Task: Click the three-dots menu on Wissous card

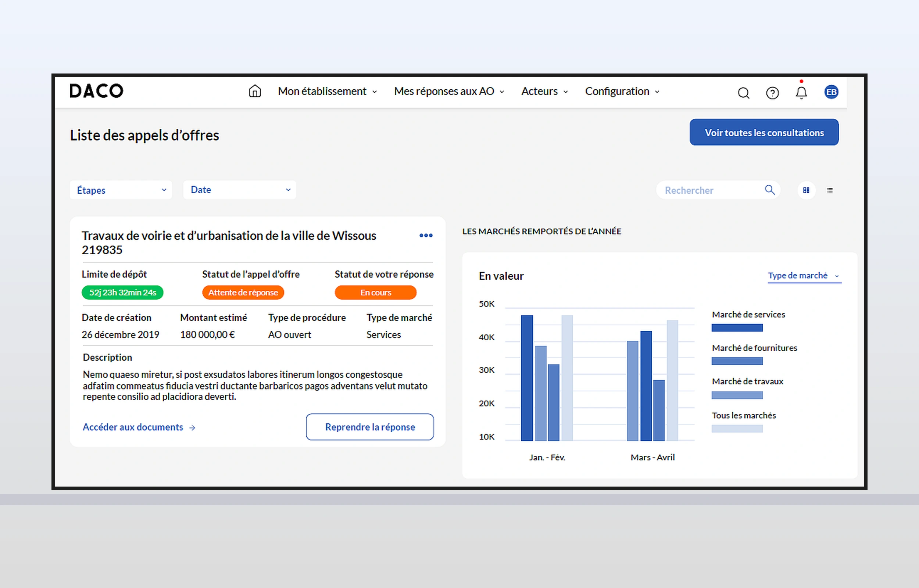Action: pyautogui.click(x=426, y=236)
